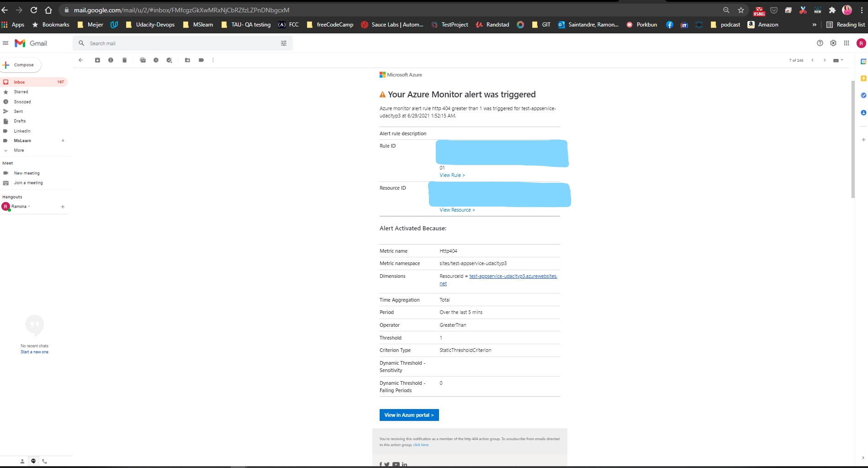Open Gmail support help icon
Screen dimensions: 868x468
click(820, 43)
